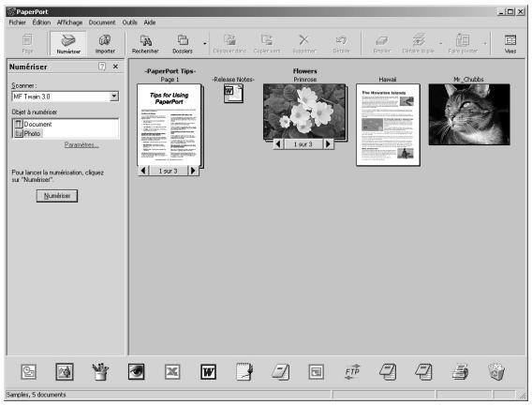This screenshot has height=405, width=532.
Task: Click the printer icon in Send-To bar
Action: [460, 372]
